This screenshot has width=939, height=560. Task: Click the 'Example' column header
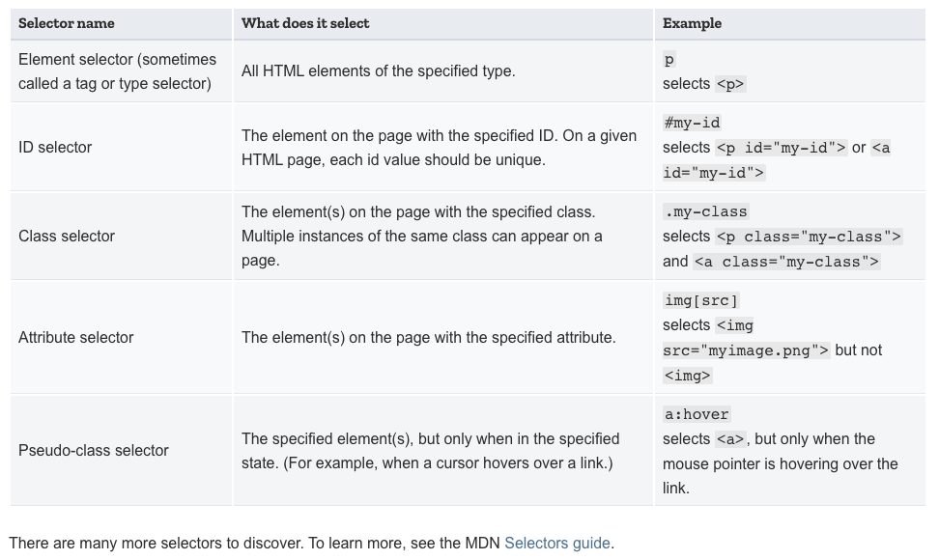tap(692, 23)
